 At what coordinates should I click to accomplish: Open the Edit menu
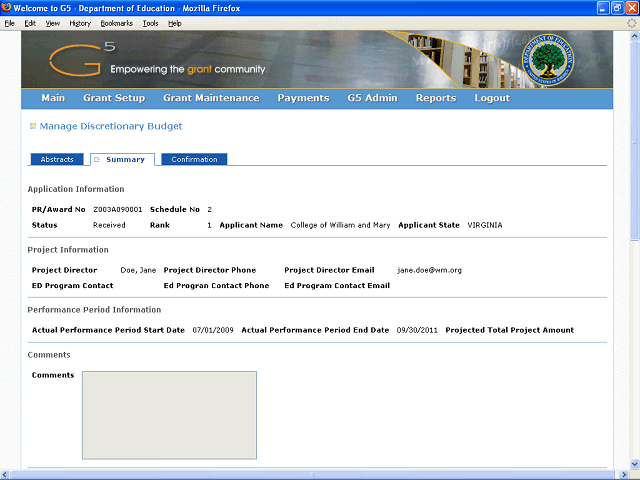click(x=30, y=23)
